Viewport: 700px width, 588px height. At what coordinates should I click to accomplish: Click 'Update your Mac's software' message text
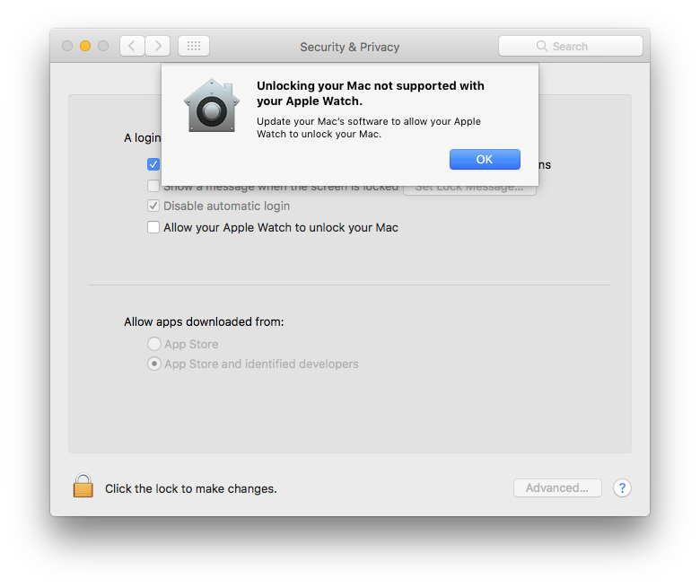(369, 127)
